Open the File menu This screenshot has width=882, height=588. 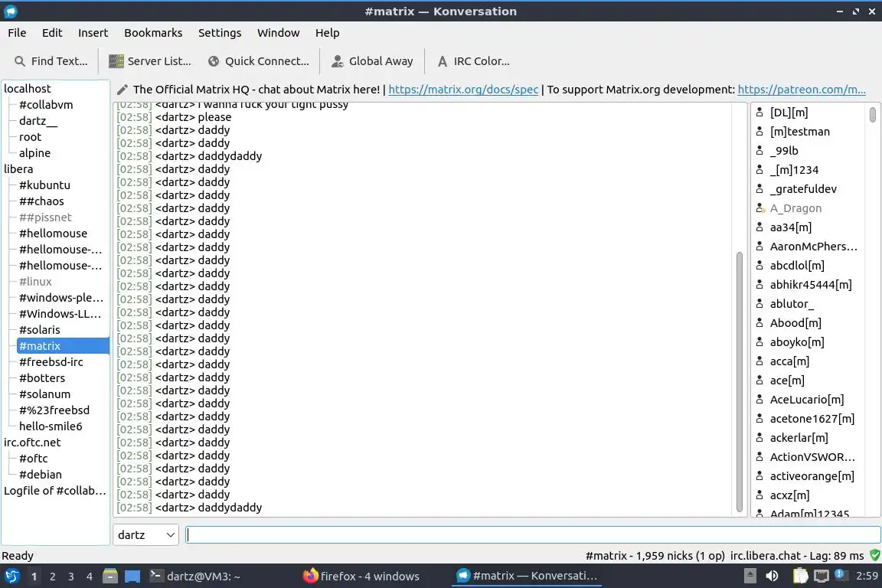click(x=17, y=33)
